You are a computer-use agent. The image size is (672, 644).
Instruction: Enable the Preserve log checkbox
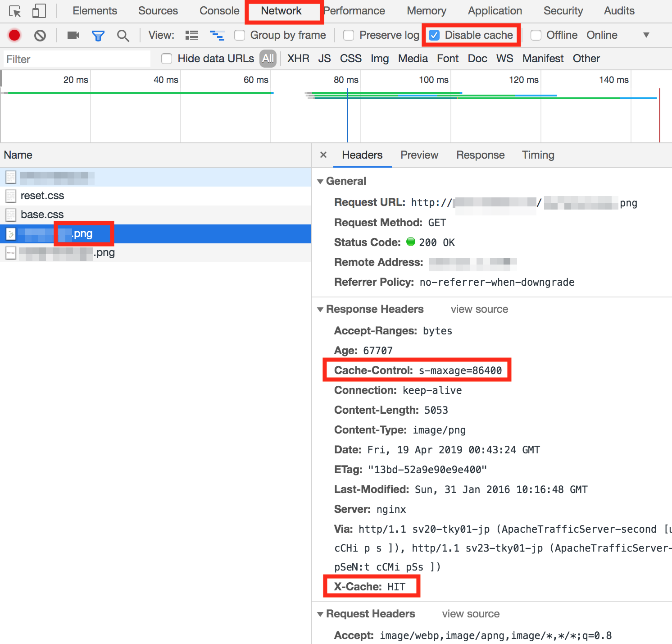point(349,35)
